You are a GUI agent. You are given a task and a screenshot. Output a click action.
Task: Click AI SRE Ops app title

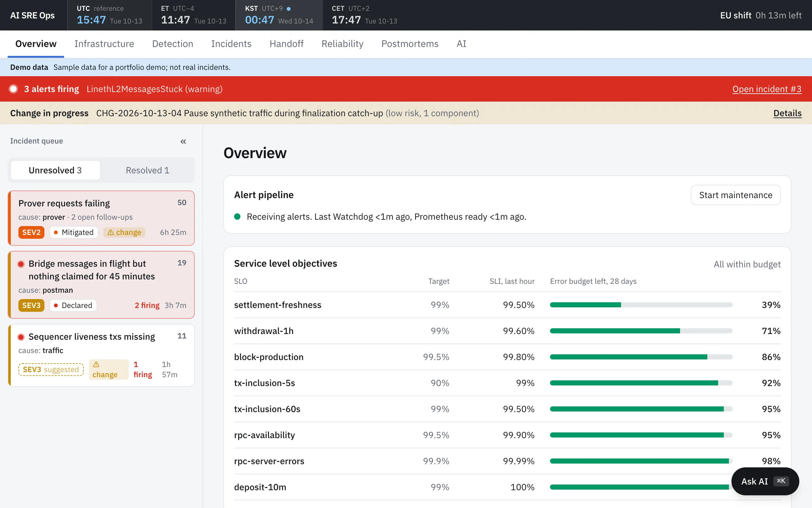click(32, 15)
